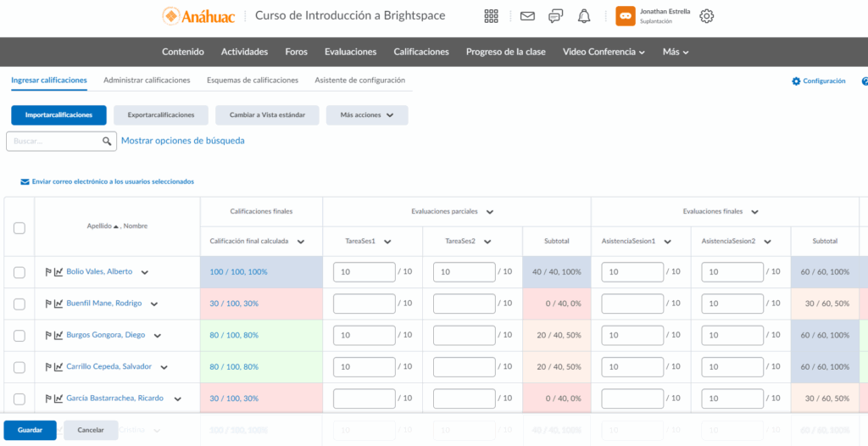Open the notifications bell icon

point(584,16)
